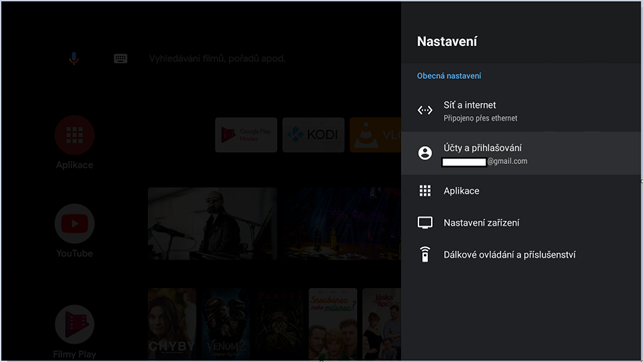Click the TV device settings icon
643x362 pixels.
pyautogui.click(x=425, y=223)
